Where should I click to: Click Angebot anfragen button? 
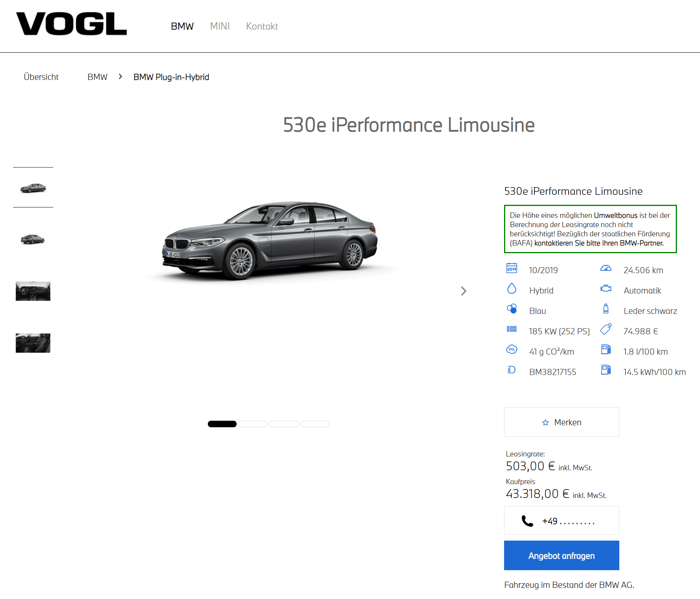pyautogui.click(x=562, y=555)
